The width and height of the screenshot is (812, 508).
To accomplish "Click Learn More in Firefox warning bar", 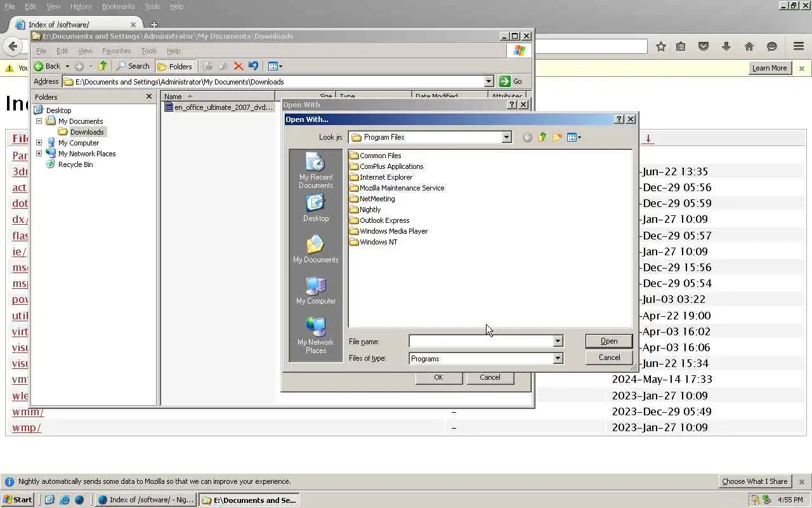I will point(769,68).
